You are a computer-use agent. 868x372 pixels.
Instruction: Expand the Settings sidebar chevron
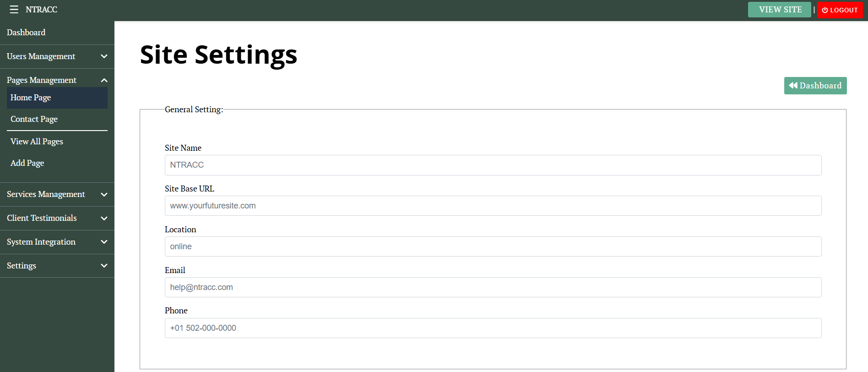click(x=104, y=266)
